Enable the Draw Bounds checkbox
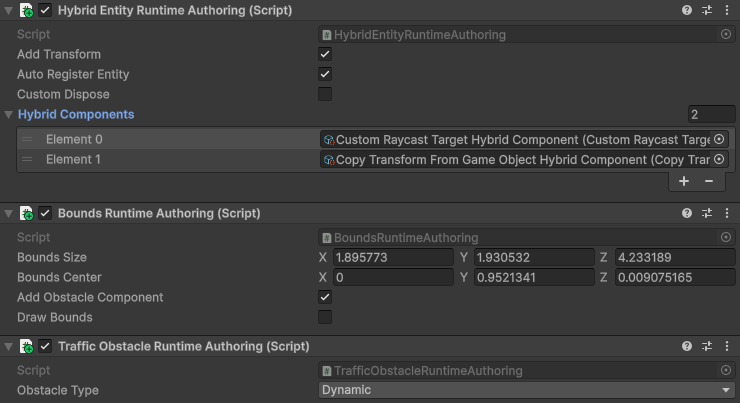The height and width of the screenshot is (403, 740). (325, 317)
